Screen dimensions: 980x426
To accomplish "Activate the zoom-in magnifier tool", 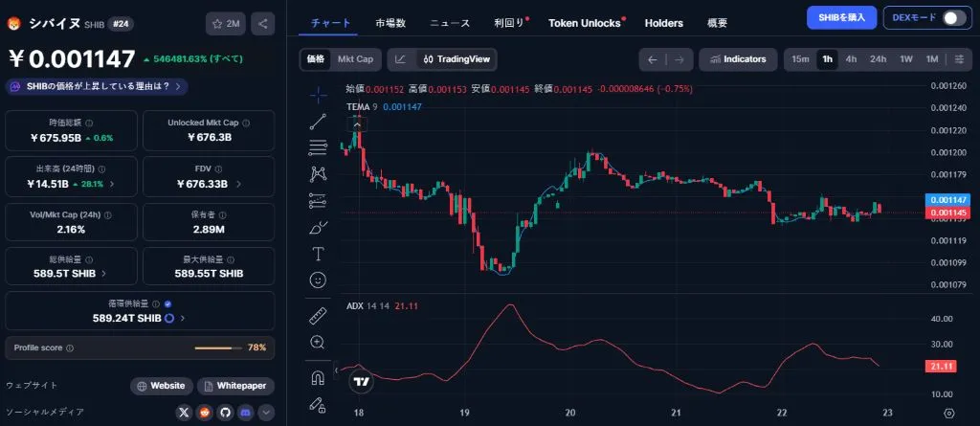I will 318,342.
